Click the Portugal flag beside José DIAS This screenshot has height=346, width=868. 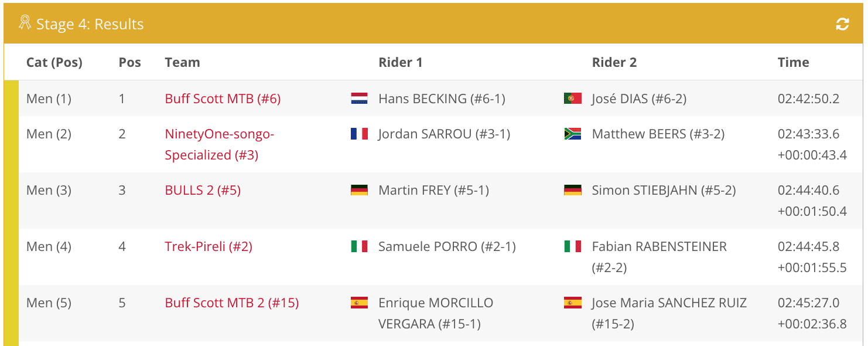[572, 99]
